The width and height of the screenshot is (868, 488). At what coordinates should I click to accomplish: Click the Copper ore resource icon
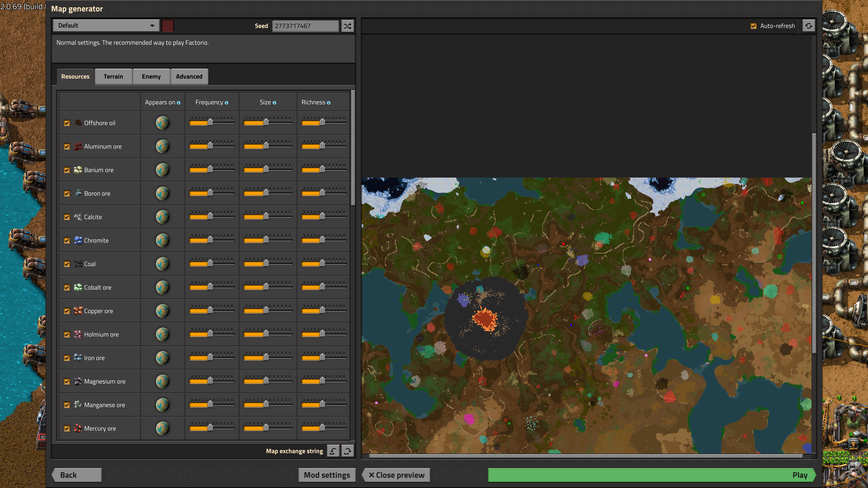pos(78,311)
